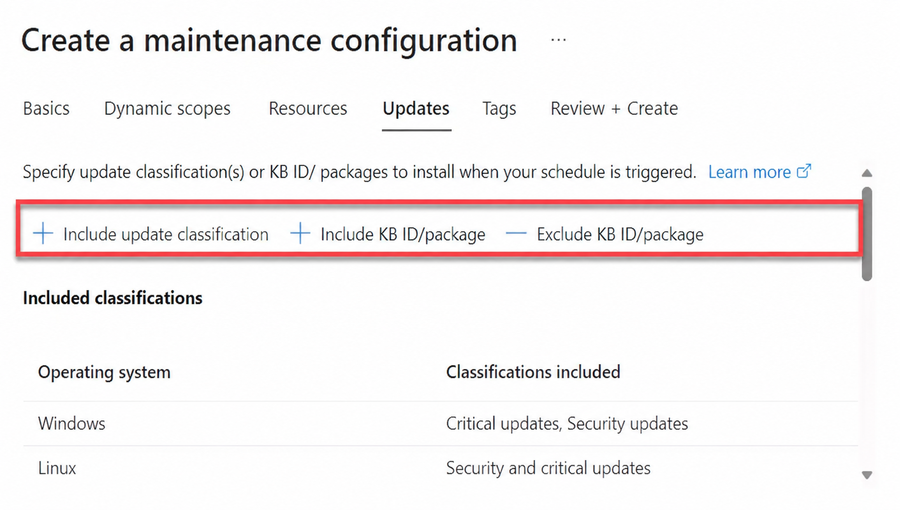900x510 pixels.
Task: Click the external link icon beside Learn more
Action: (x=804, y=171)
